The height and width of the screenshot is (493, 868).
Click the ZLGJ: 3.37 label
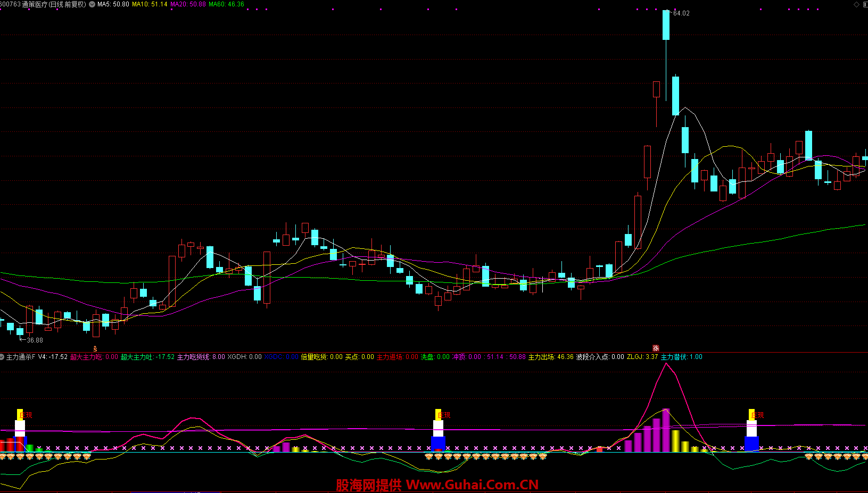(642, 357)
